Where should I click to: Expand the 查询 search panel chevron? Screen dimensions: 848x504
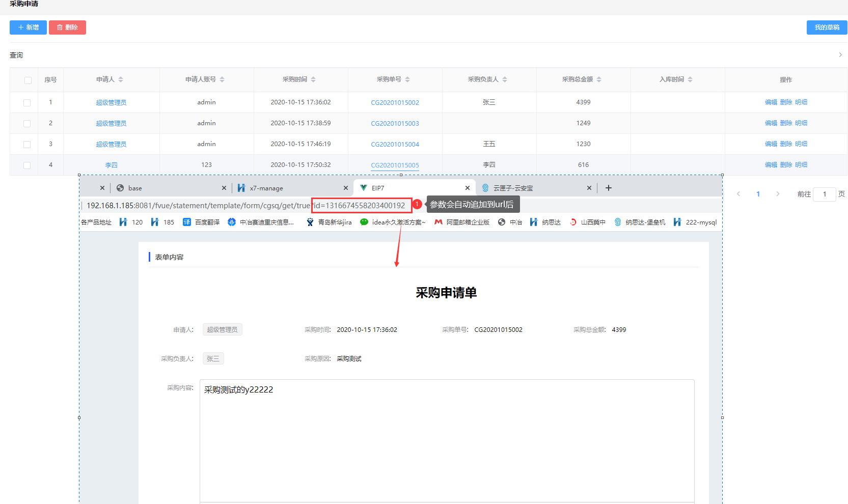click(840, 55)
